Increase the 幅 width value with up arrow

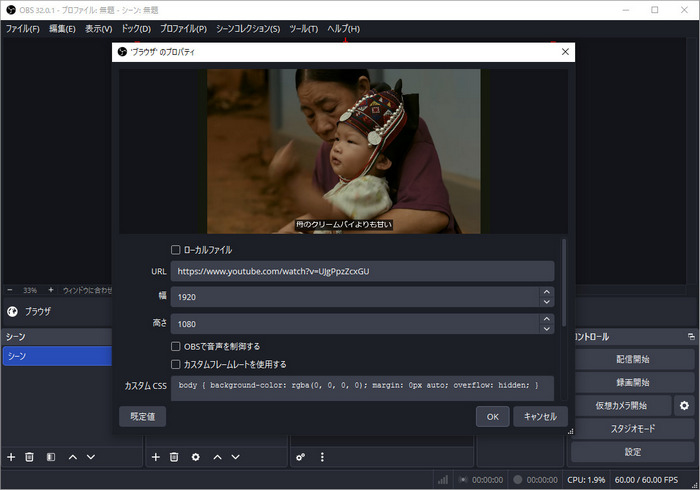tap(546, 292)
